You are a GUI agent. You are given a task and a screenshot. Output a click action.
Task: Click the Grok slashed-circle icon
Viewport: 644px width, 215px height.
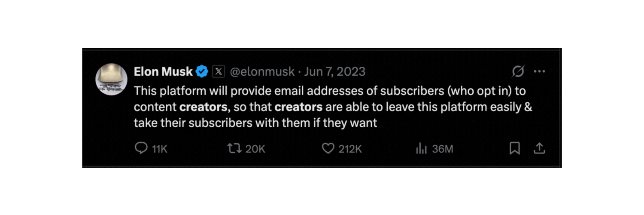pos(518,71)
